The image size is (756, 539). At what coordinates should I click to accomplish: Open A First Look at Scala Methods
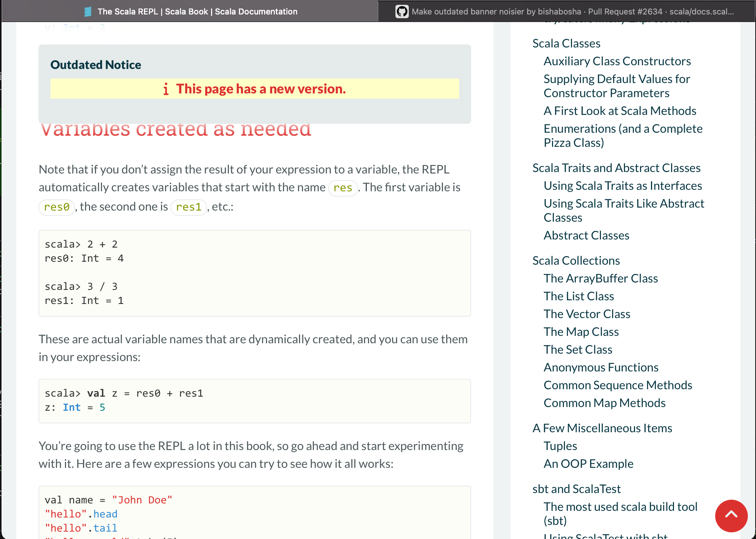pos(619,111)
